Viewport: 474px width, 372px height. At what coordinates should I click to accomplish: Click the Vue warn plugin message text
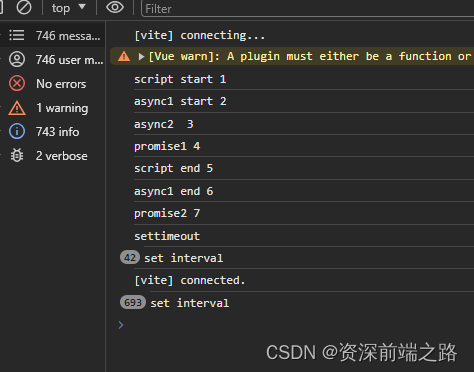tap(310, 56)
